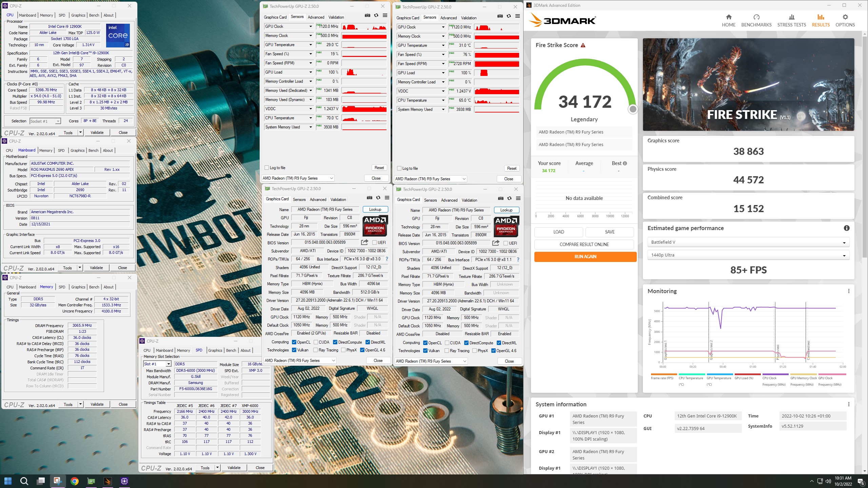Open 3DMark STRESS TESTS icon

[x=792, y=17]
